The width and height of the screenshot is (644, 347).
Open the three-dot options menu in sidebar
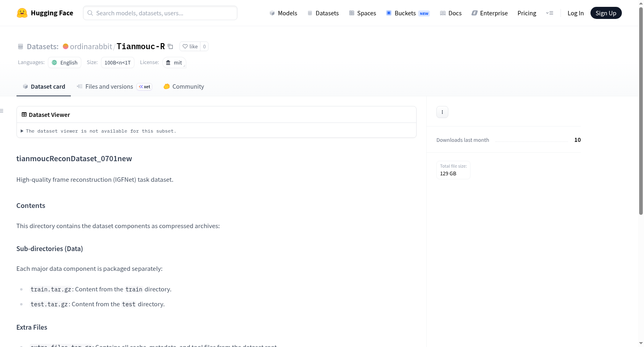(x=442, y=112)
